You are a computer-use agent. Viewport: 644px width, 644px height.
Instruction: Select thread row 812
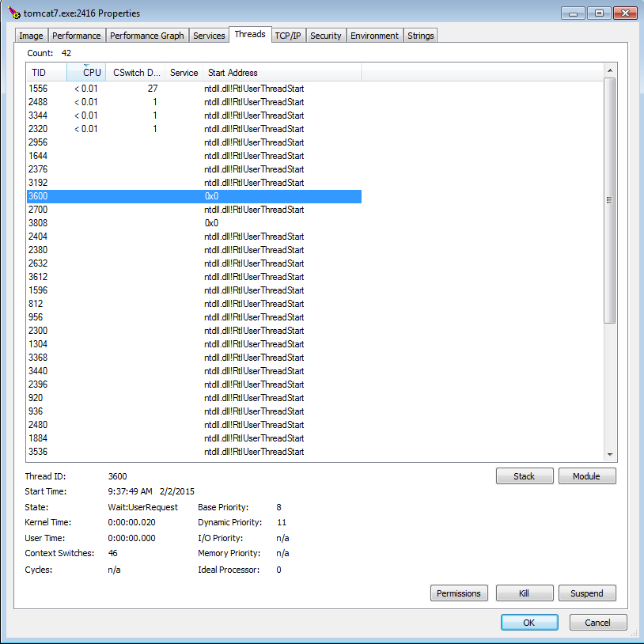click(194, 304)
